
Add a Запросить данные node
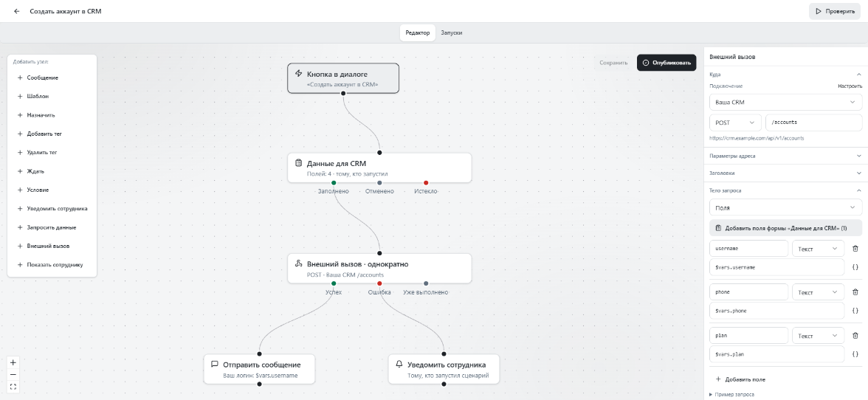point(52,227)
